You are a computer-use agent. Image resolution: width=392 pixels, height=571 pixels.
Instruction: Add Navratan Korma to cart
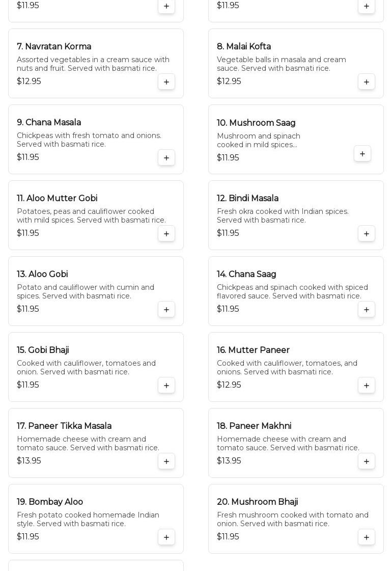click(166, 82)
